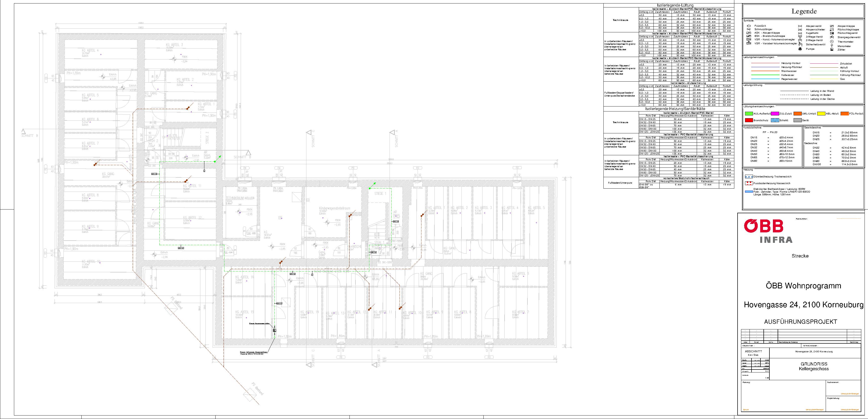Viewport: 868px width, 419px height.
Task: Click the Rückschlagventil symbol in the legend
Action: coord(832,33)
